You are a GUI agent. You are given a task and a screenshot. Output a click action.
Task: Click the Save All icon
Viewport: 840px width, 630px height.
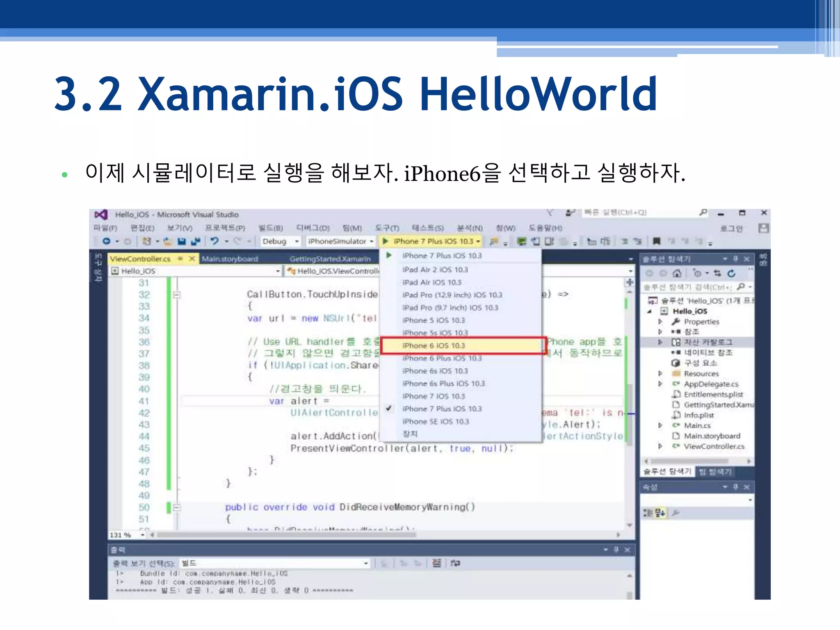coord(196,241)
